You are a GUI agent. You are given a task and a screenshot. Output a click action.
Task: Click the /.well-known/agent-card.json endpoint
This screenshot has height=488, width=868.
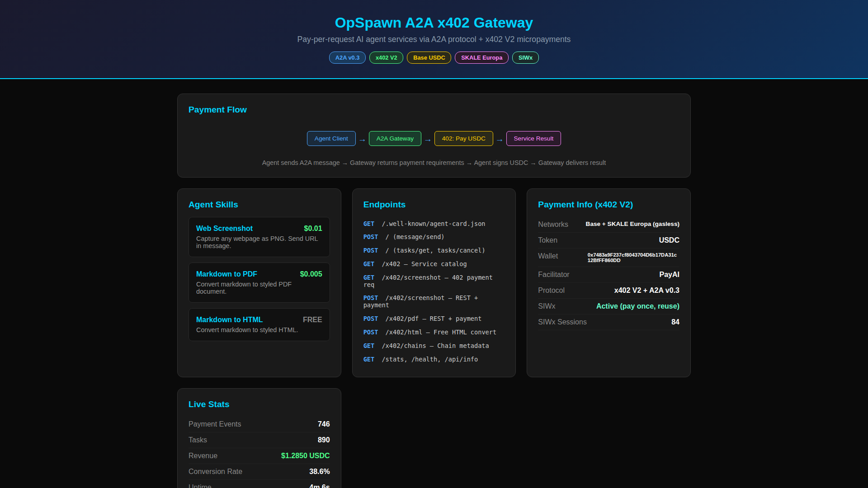[424, 224]
